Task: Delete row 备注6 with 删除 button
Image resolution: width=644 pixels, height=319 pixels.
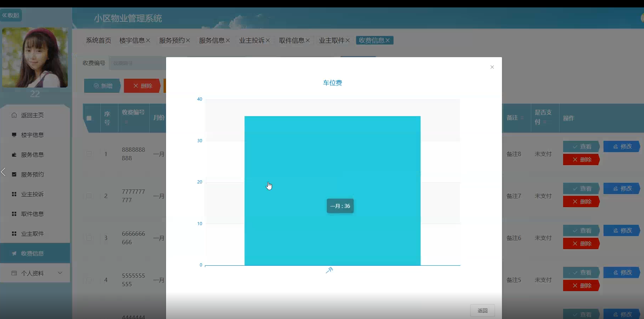Action: coord(581,243)
